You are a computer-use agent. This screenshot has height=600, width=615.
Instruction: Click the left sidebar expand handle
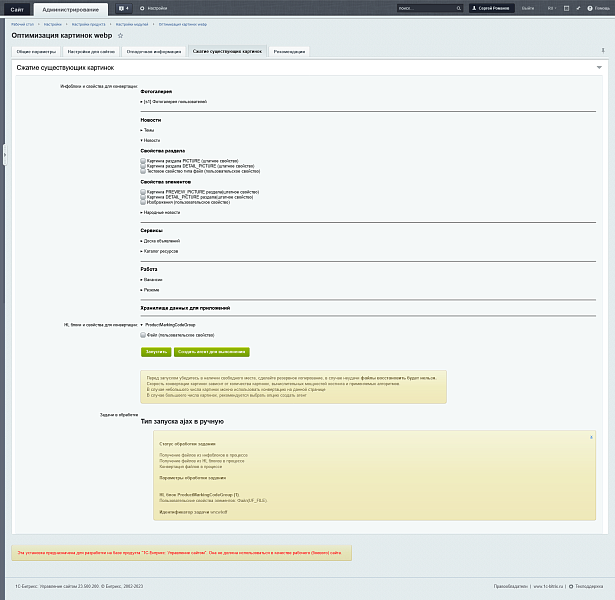point(3,150)
